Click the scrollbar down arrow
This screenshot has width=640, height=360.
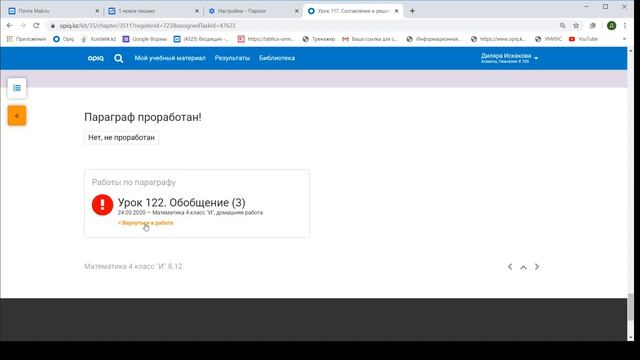point(631,338)
